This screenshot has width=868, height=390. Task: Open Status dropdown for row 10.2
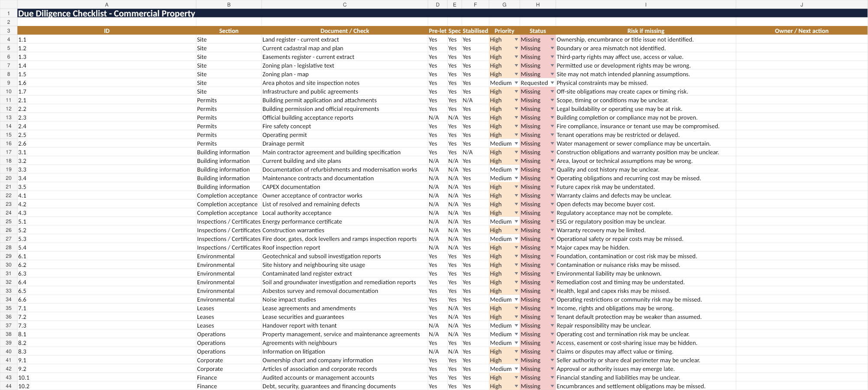pos(552,386)
